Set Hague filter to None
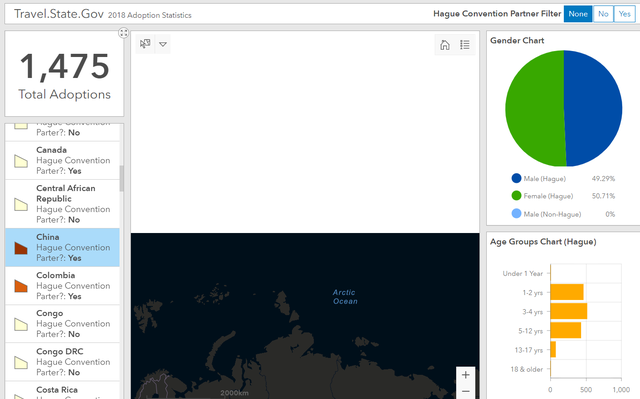The width and height of the screenshot is (640, 399). click(578, 14)
